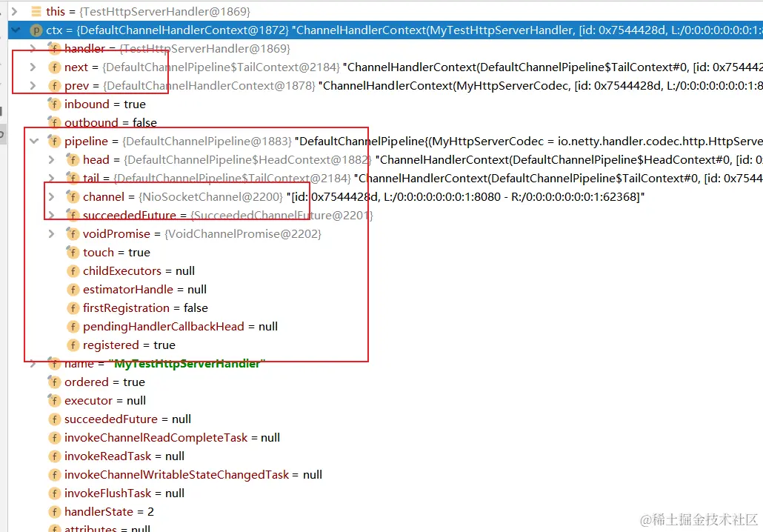763x532 pixels.
Task: Expand the voidPromise field node
Action: click(51, 233)
